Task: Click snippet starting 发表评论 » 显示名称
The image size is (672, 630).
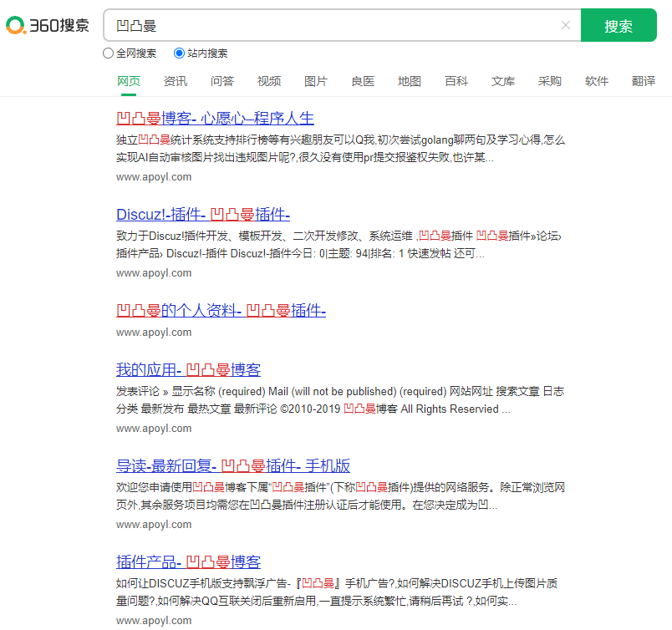Action: coord(340,400)
